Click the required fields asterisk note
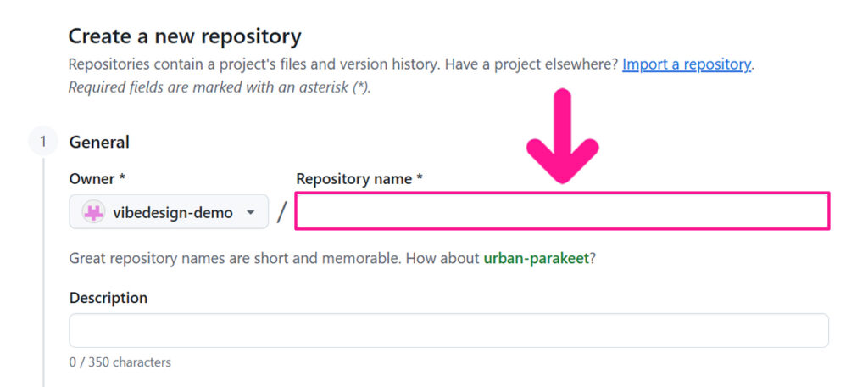 [220, 87]
